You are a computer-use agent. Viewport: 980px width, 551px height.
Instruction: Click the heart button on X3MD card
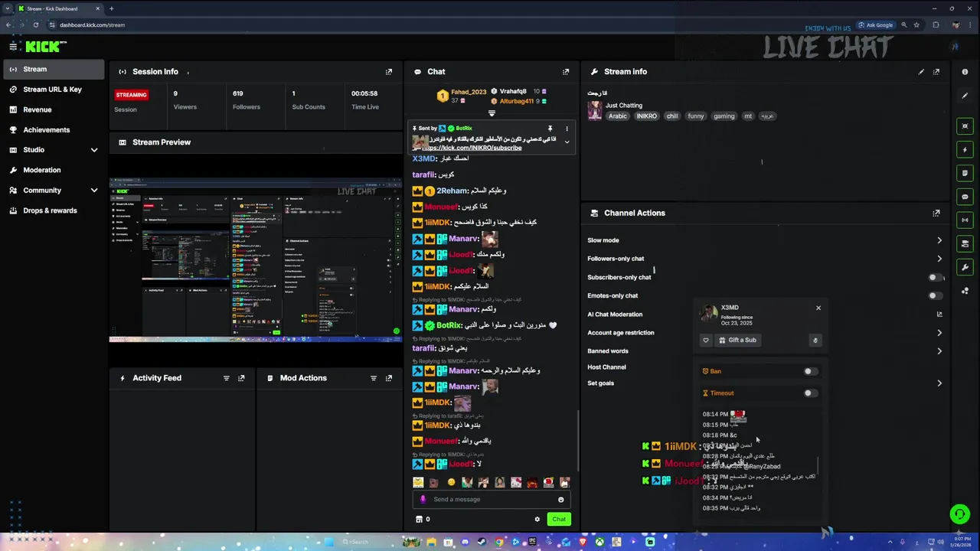tap(706, 341)
